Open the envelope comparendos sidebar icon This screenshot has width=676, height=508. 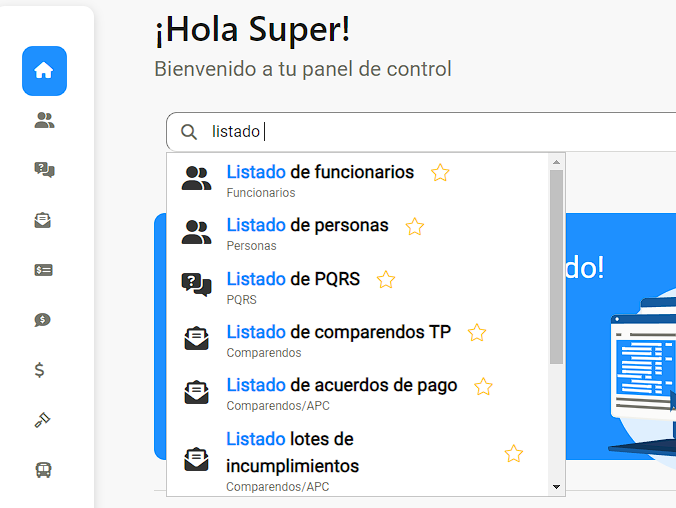click(x=44, y=220)
